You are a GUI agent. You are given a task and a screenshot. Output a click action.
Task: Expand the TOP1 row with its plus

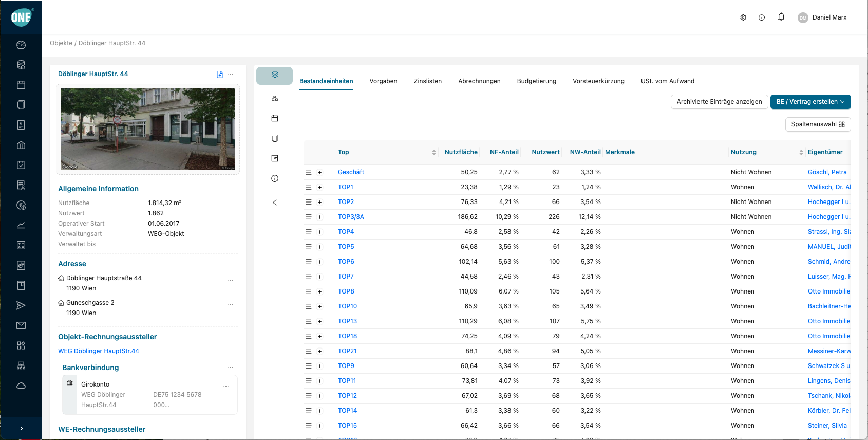coord(319,187)
